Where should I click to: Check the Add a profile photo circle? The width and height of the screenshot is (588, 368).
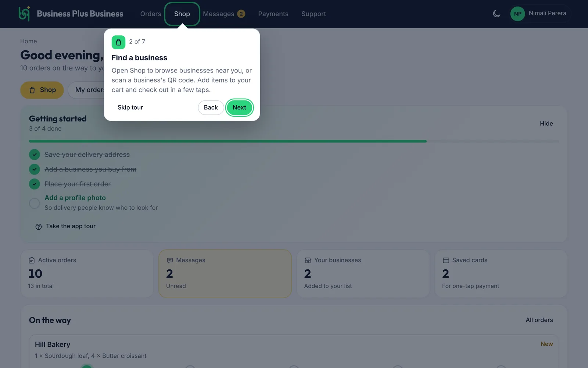click(35, 203)
